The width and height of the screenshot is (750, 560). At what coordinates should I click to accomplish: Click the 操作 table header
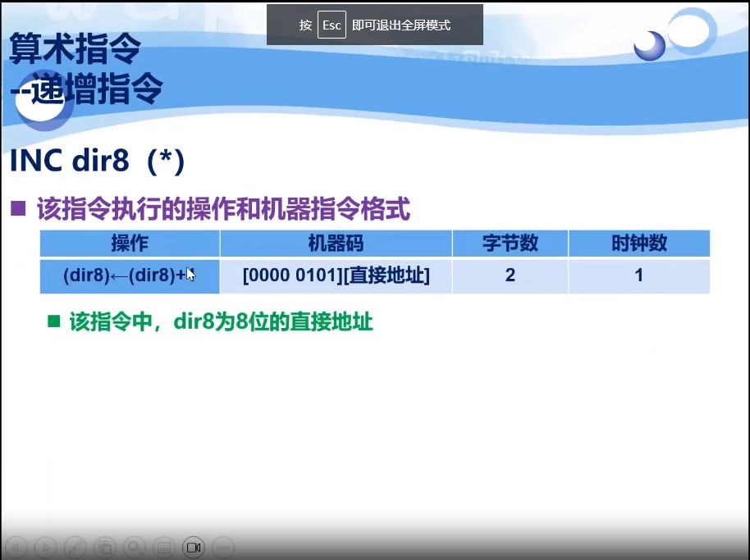pyautogui.click(x=130, y=244)
